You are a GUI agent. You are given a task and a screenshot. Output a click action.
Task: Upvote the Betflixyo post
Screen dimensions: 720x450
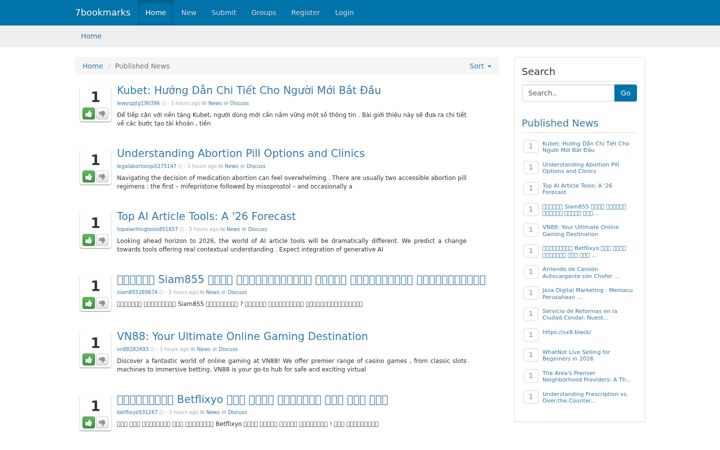coord(89,422)
